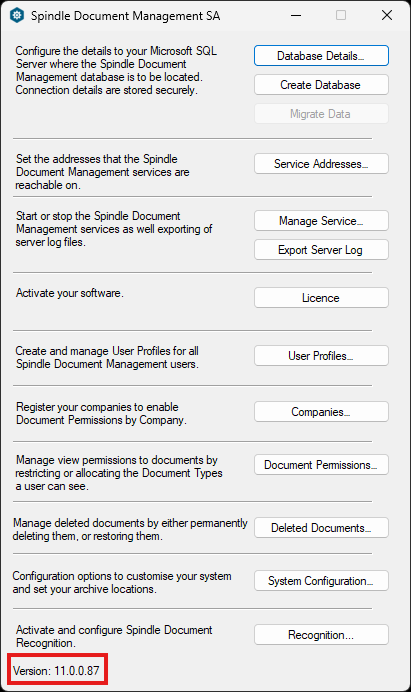
Task: Open the Database Details dialog
Action: coord(321,56)
